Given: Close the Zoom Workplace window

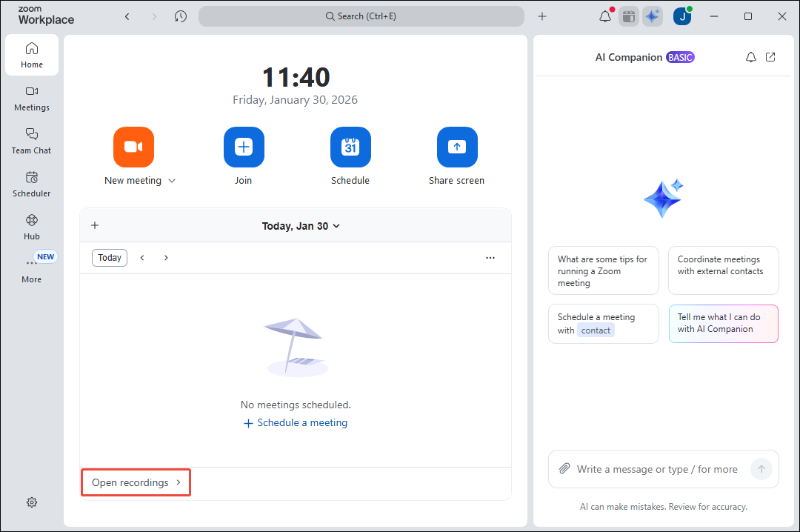Looking at the screenshot, I should [781, 16].
